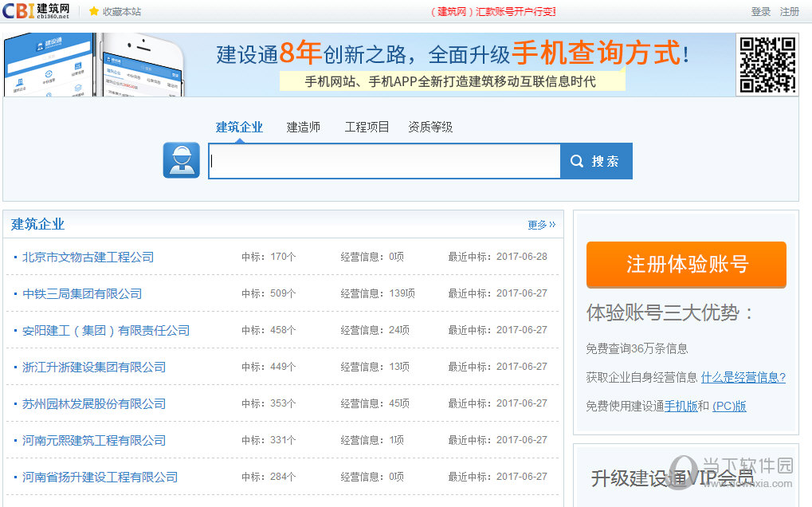Select the 资质等级 tab

430,126
